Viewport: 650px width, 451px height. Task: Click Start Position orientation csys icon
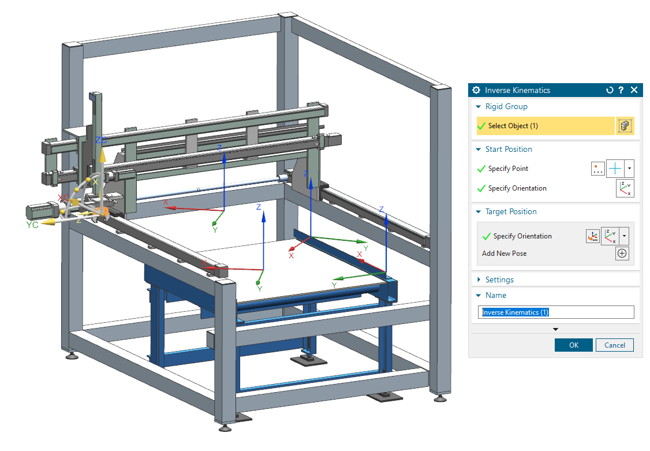click(x=625, y=188)
